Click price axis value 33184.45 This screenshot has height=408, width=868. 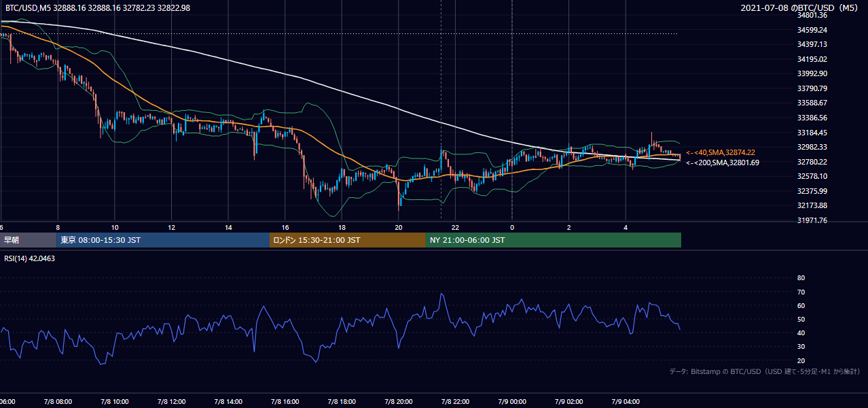812,133
